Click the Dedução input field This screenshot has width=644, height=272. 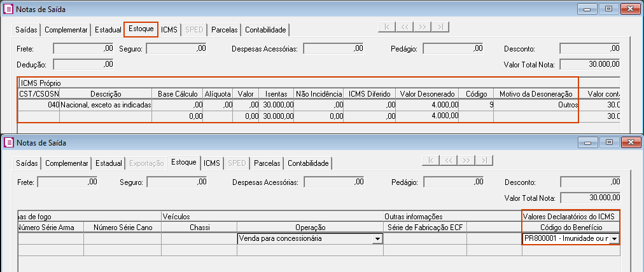click(83, 64)
